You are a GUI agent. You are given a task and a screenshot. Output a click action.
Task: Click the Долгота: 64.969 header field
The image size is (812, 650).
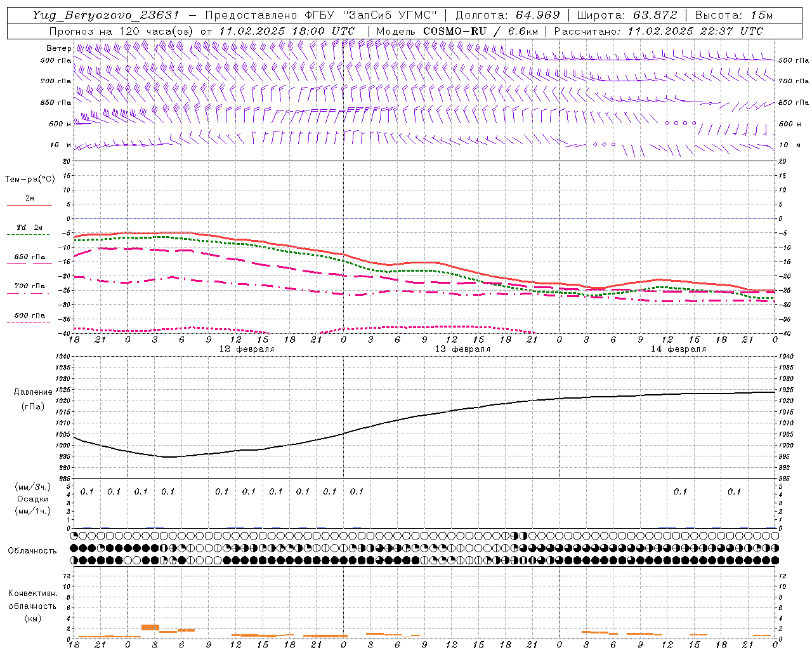pos(508,15)
